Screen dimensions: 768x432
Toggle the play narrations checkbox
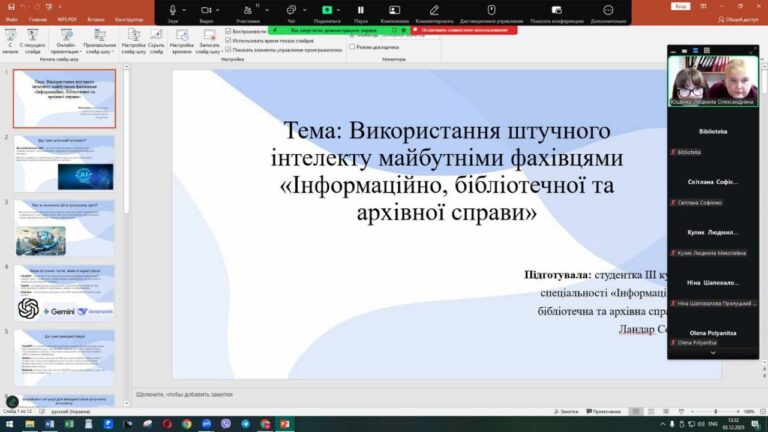click(229, 32)
